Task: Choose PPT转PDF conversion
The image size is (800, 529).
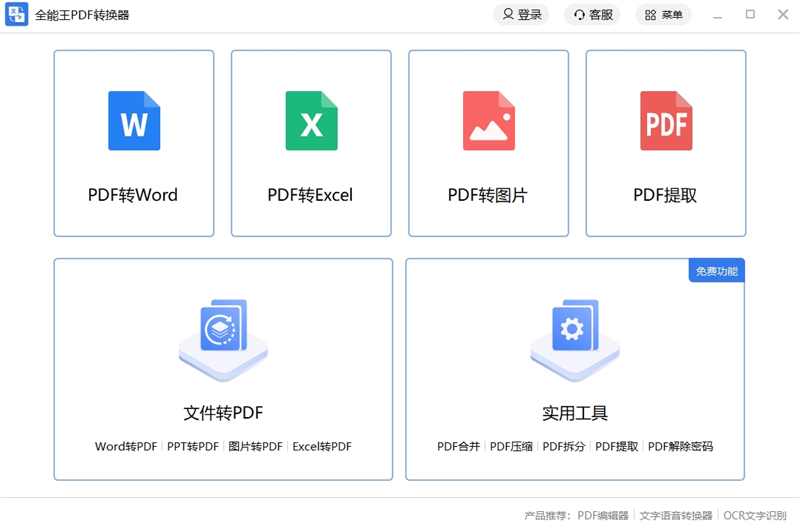Action: point(193,446)
